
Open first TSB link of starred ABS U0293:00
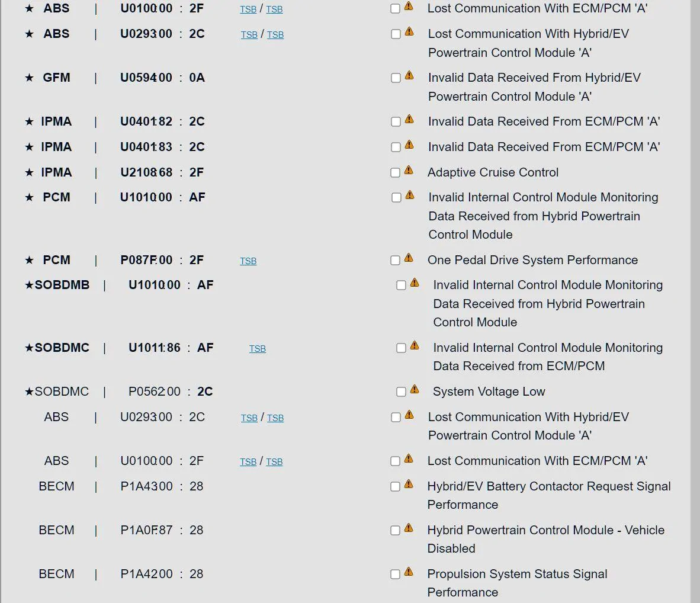(249, 35)
